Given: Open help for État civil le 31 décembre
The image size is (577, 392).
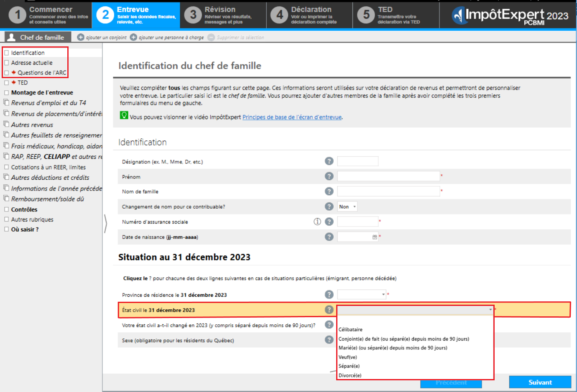Looking at the screenshot, I should point(329,310).
